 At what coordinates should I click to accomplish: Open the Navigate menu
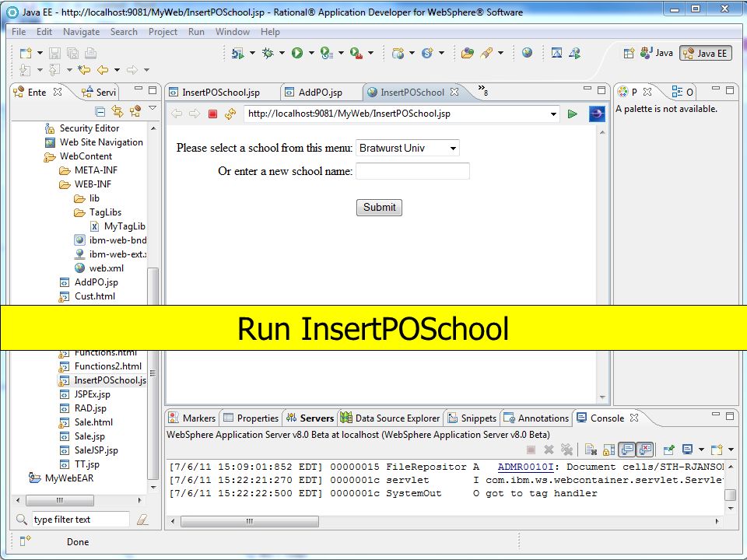[x=82, y=32]
